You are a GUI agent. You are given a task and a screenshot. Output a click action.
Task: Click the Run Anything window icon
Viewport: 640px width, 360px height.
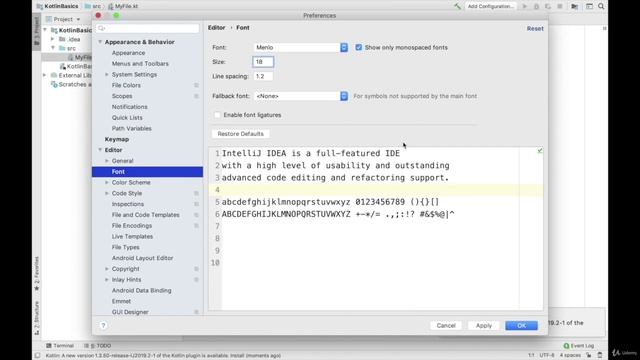(x=589, y=6)
